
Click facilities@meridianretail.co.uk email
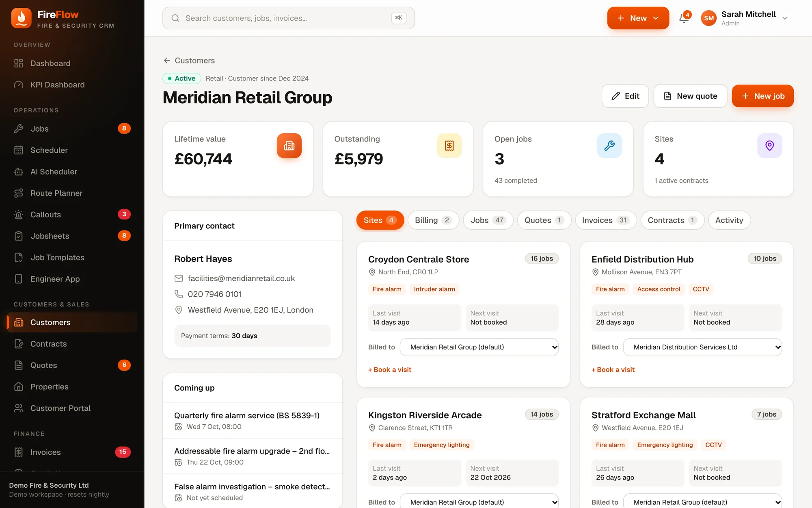click(x=241, y=278)
